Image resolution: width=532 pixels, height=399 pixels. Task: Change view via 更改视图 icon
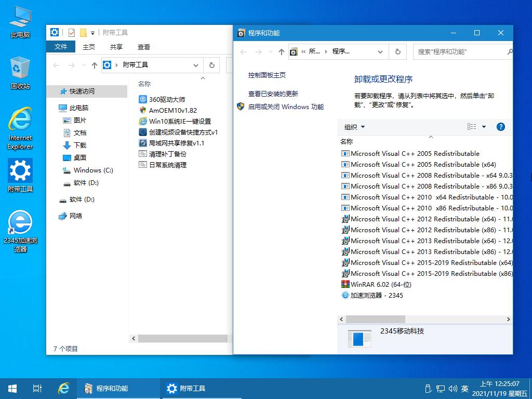click(x=472, y=127)
